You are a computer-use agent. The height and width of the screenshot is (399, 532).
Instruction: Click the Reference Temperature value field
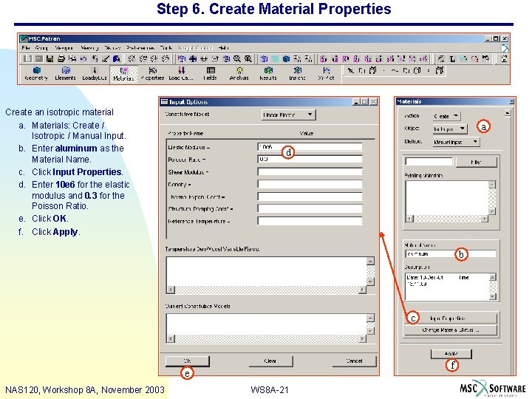coord(310,221)
